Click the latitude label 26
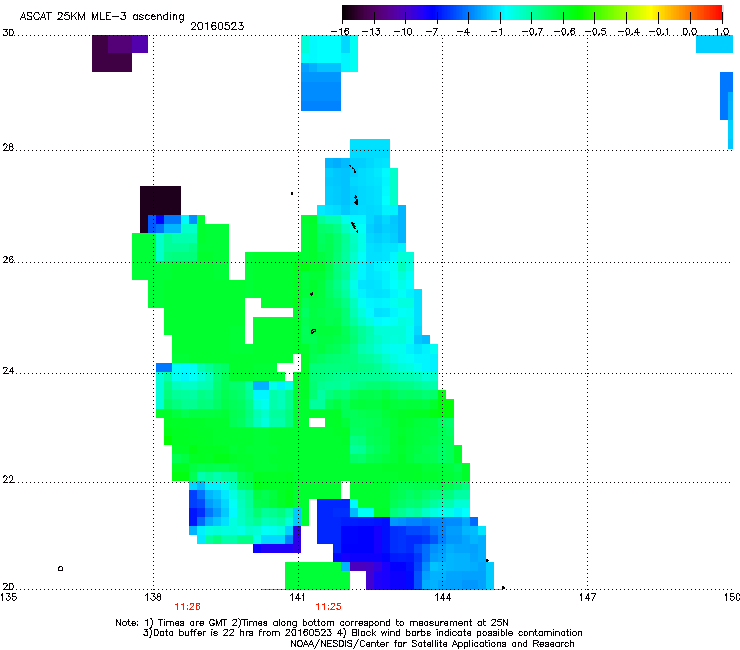Viewport: 740px width, 650px height. [x=8, y=260]
